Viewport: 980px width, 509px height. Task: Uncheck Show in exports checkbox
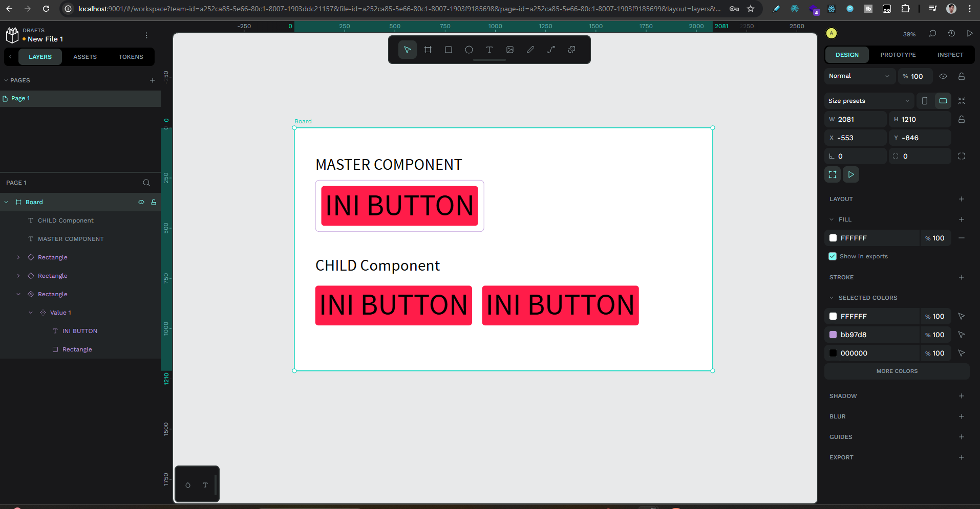[x=833, y=256]
